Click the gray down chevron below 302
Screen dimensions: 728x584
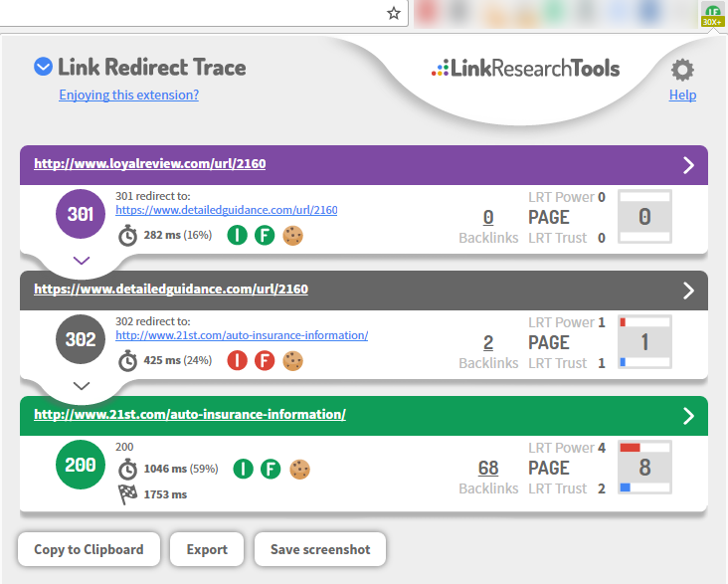tap(82, 386)
